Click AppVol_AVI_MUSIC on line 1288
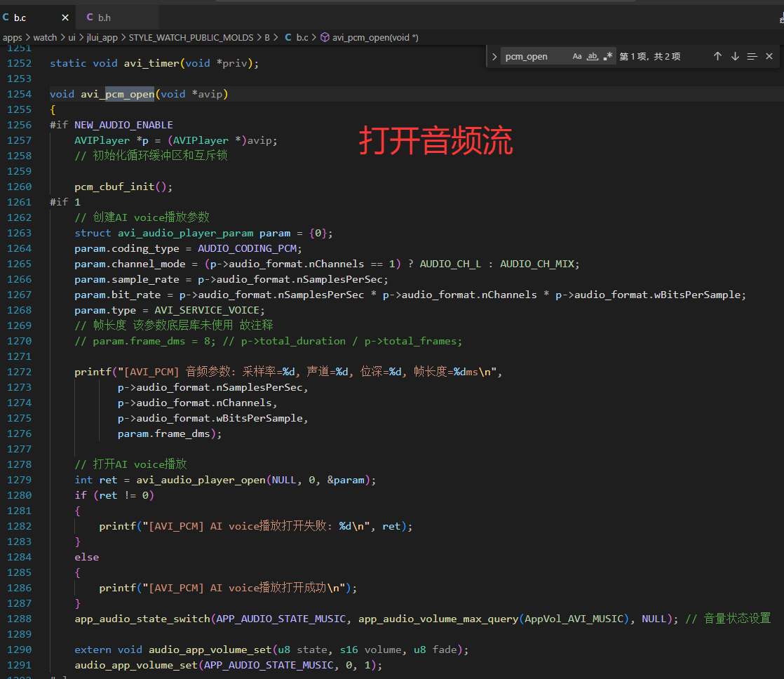This screenshot has height=679, width=784. click(573, 619)
